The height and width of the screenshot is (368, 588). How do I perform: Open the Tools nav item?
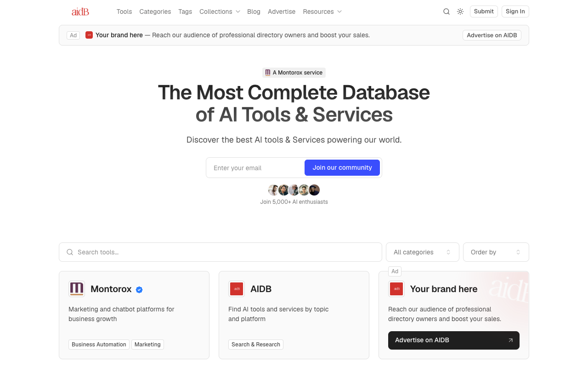pos(124,11)
